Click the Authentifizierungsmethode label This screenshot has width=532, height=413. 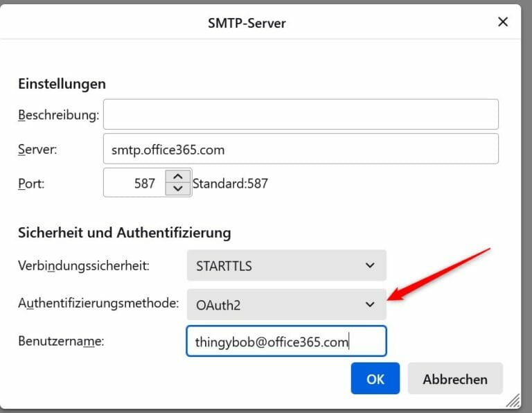point(98,303)
